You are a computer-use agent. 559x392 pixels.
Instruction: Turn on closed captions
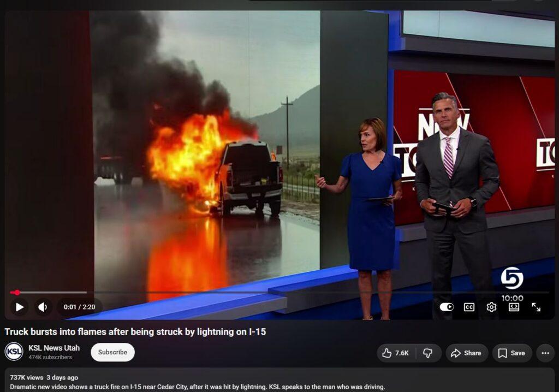pos(469,307)
